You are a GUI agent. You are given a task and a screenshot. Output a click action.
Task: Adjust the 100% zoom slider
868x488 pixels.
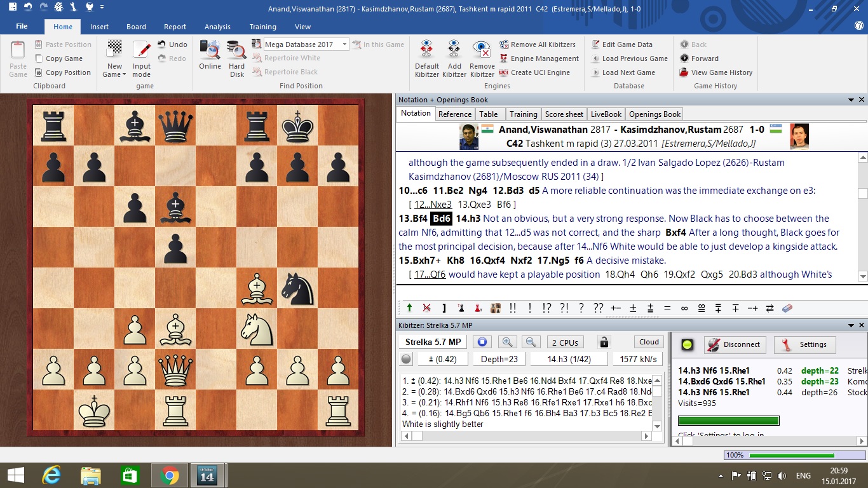pos(792,456)
